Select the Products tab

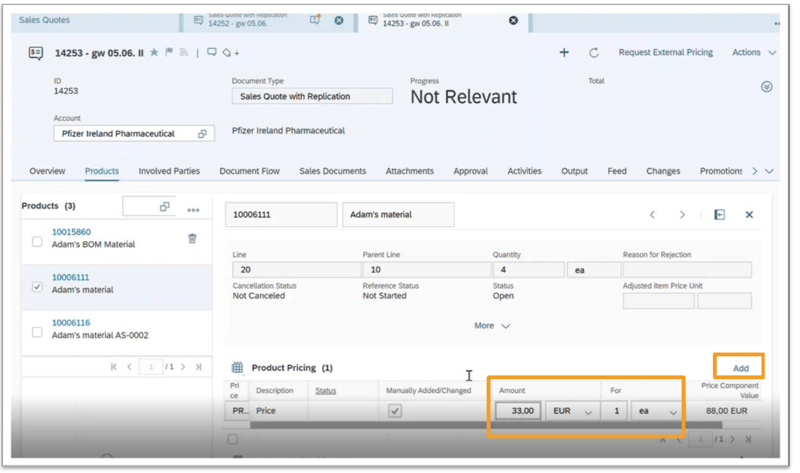[x=102, y=171]
